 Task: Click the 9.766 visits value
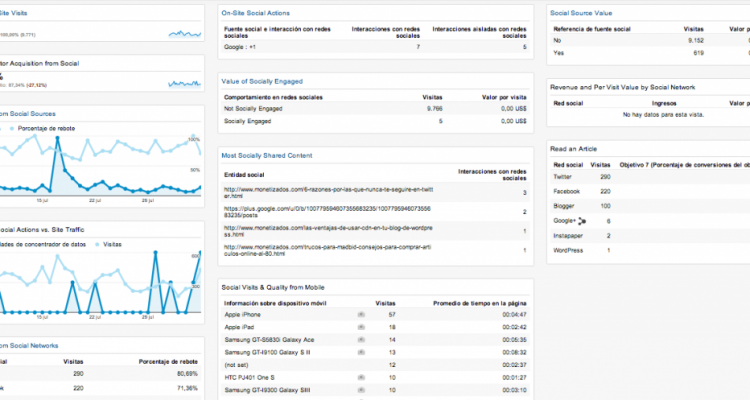[x=434, y=109]
